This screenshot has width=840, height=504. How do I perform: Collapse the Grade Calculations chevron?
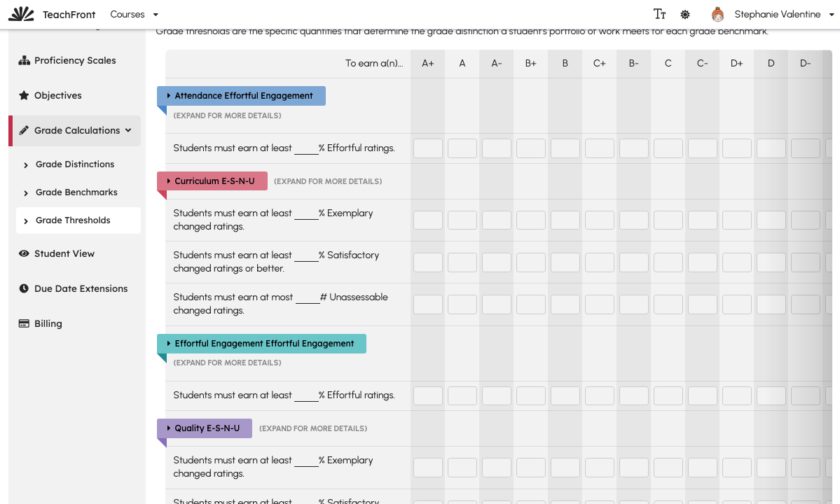[128, 130]
